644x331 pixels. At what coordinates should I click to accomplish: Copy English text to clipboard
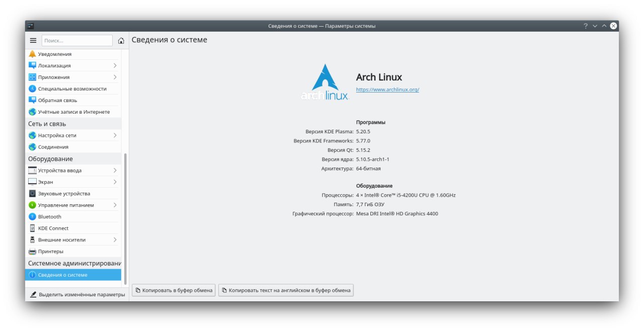[286, 290]
